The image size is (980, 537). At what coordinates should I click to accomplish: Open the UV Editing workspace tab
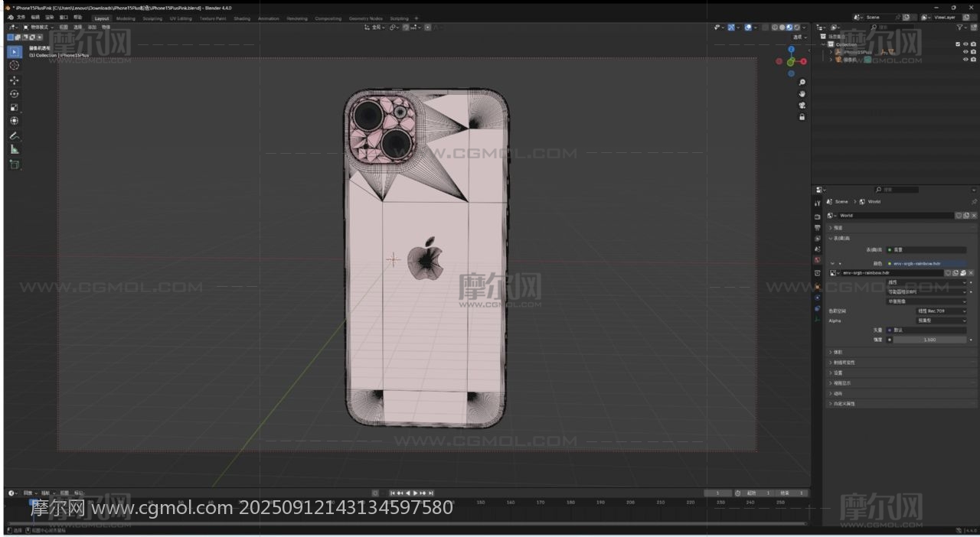point(181,18)
